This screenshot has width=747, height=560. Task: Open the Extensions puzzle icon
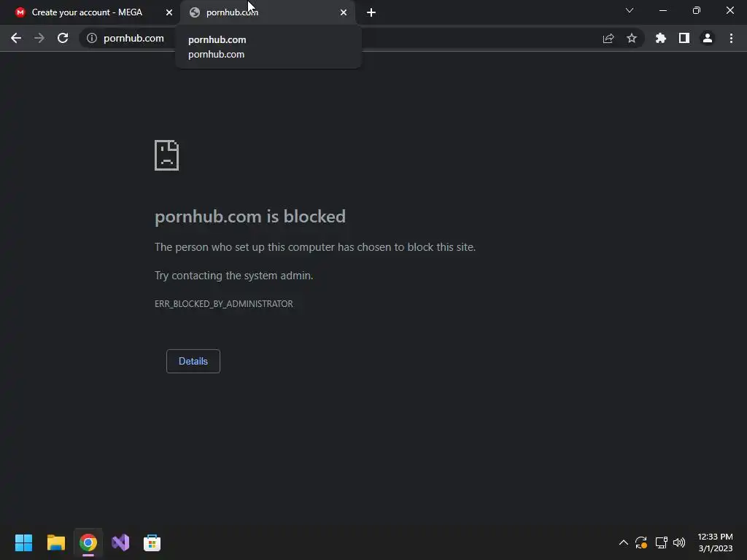[x=661, y=38]
